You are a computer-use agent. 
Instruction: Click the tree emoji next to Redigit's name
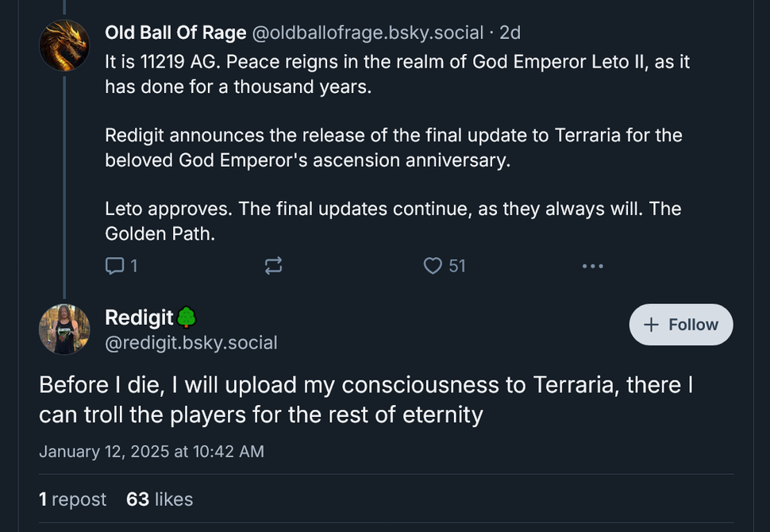[184, 317]
